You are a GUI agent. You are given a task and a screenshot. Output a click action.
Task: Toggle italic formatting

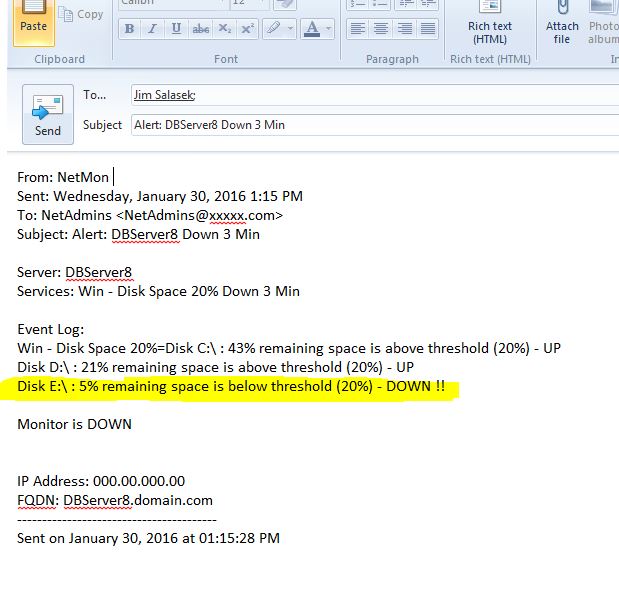tap(153, 29)
